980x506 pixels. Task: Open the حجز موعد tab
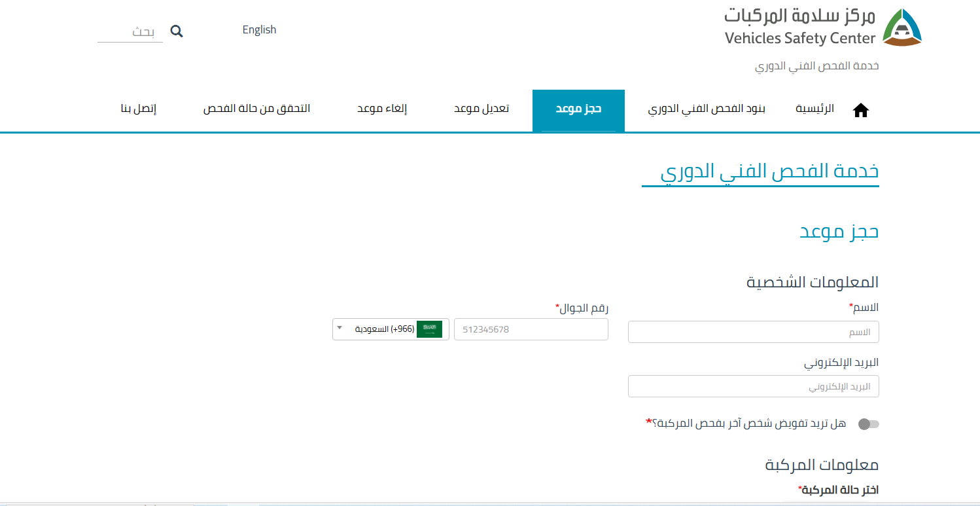coord(578,109)
